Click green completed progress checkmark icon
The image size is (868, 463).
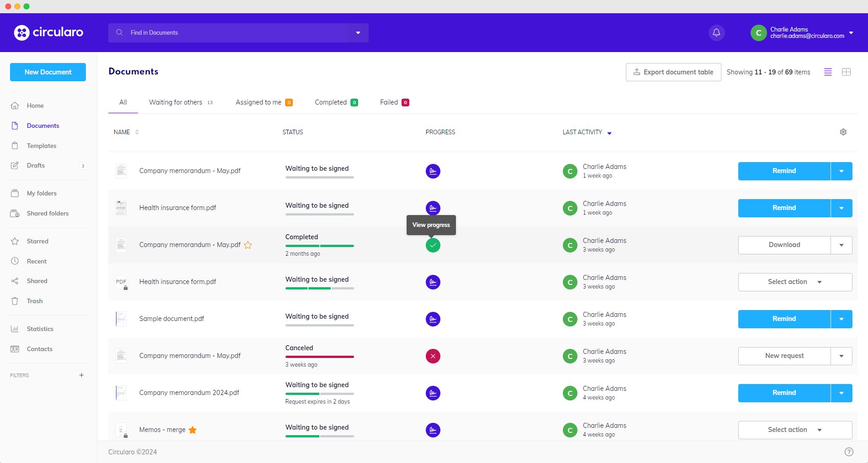pos(433,245)
